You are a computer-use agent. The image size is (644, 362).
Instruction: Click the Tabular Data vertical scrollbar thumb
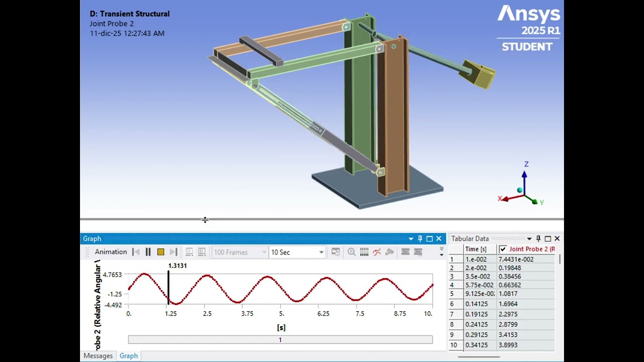pos(559,259)
